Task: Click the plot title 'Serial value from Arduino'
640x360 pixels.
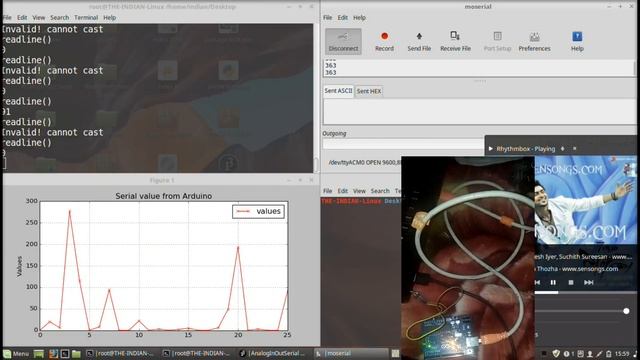Action: [163, 196]
